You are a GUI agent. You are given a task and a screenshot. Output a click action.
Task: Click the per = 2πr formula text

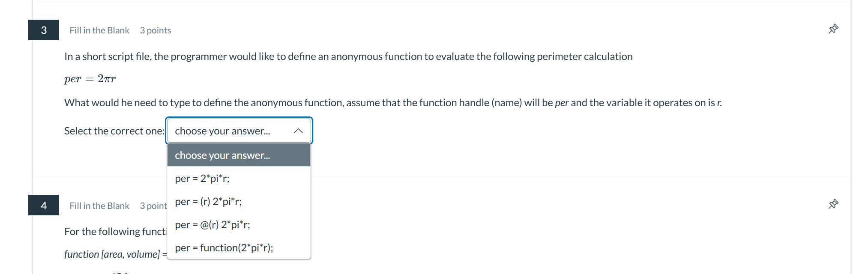[90, 78]
